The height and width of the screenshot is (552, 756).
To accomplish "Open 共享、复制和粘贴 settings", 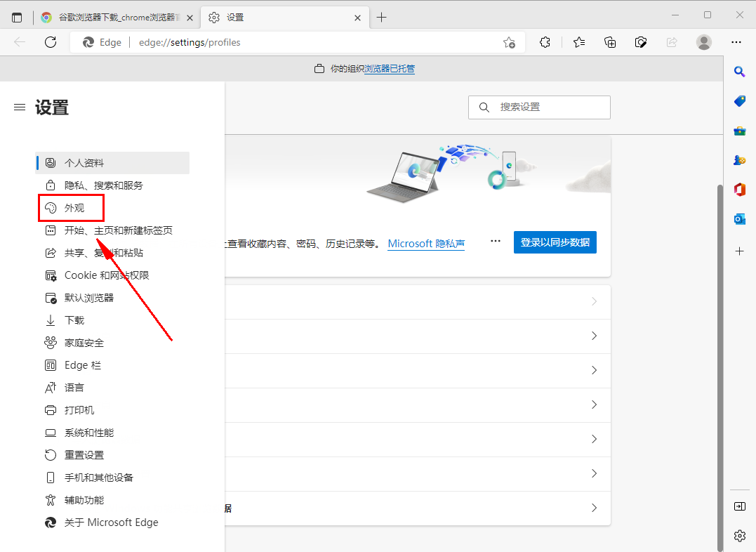I will (113, 253).
